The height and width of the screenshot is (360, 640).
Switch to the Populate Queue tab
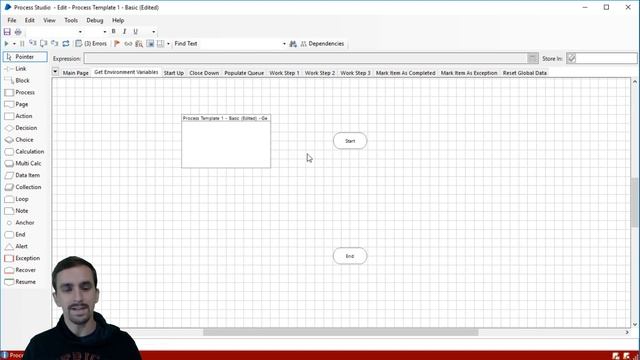244,73
